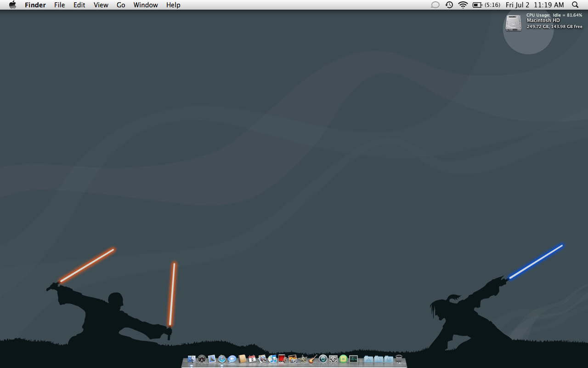588x368 pixels.
Task: Launch iMovie star icon in Dock
Action: coord(303,359)
